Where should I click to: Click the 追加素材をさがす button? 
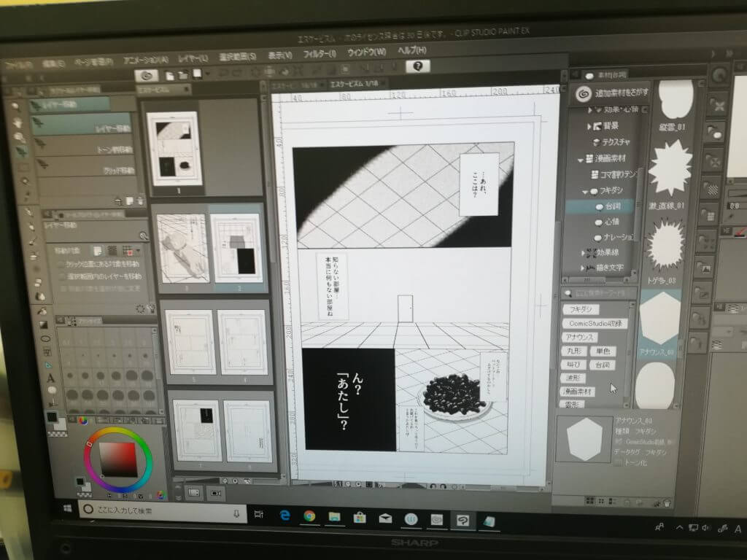612,93
